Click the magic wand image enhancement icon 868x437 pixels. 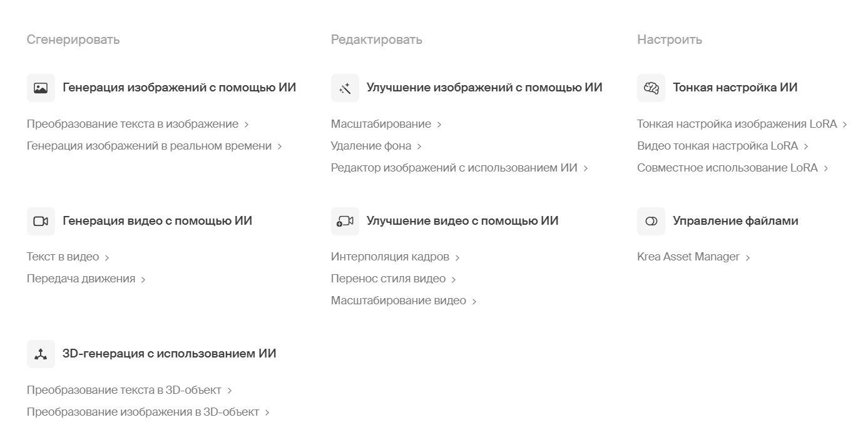coord(345,88)
